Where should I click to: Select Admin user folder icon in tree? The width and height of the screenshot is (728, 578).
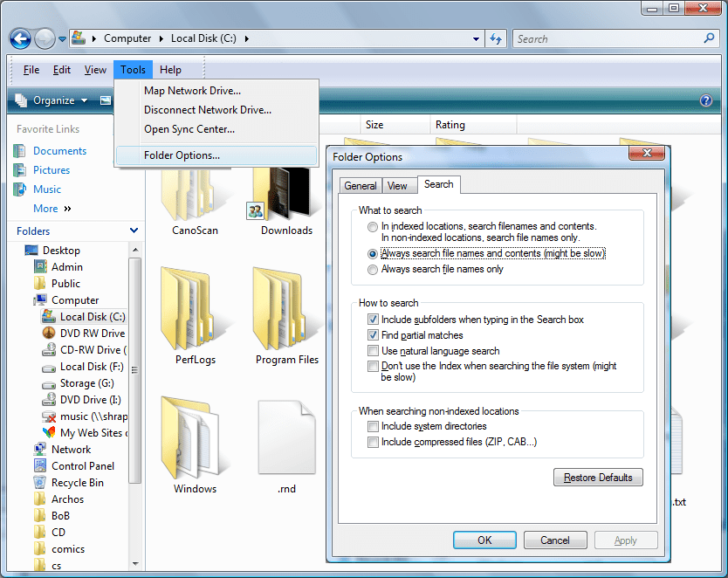tap(40, 267)
